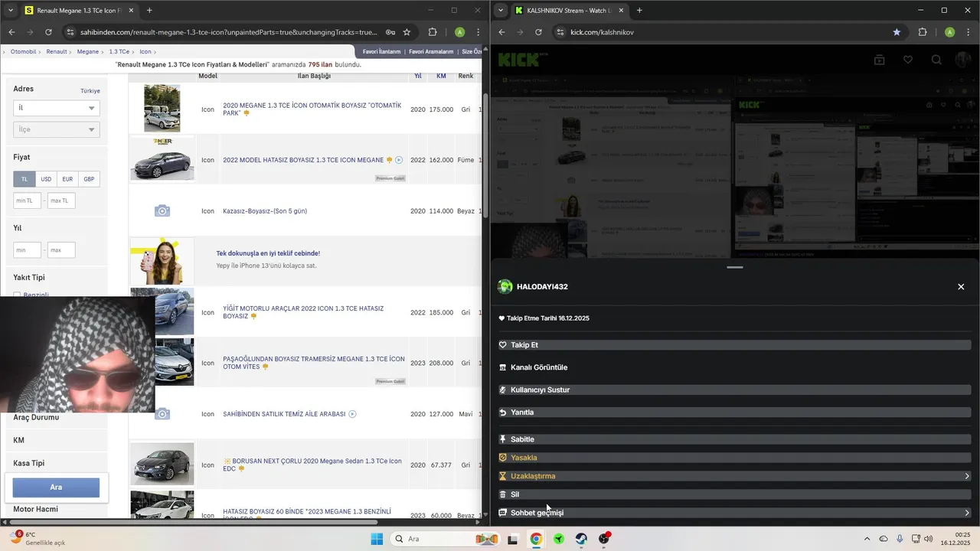The width and height of the screenshot is (980, 551).
Task: Bookmark the sahibinden page with the star
Action: coord(407,32)
